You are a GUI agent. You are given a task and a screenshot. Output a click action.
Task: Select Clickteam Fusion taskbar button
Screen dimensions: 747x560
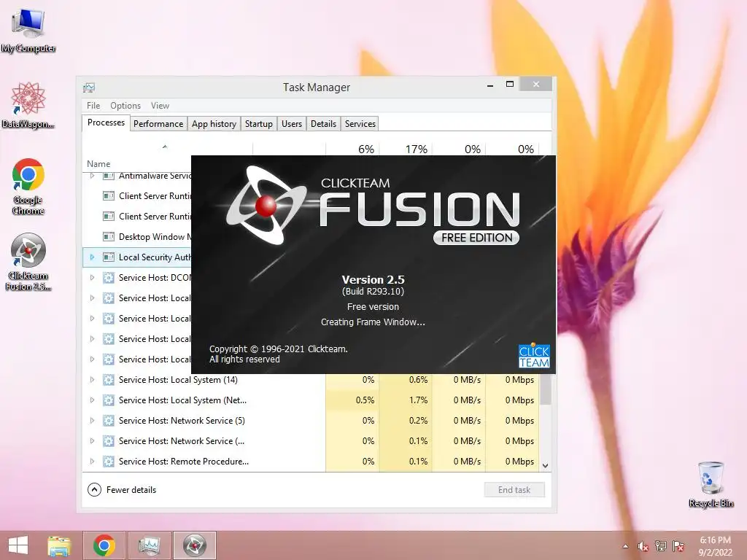pyautogui.click(x=194, y=545)
